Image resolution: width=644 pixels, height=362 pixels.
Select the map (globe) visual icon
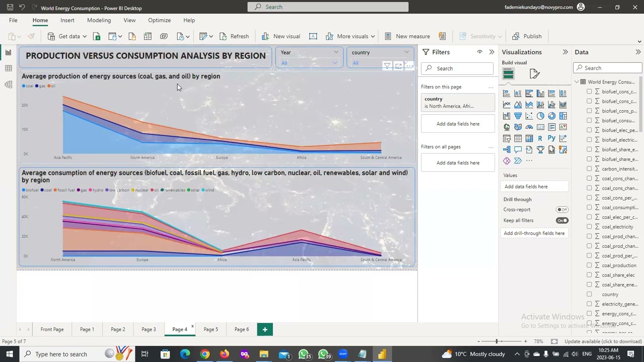(x=507, y=127)
